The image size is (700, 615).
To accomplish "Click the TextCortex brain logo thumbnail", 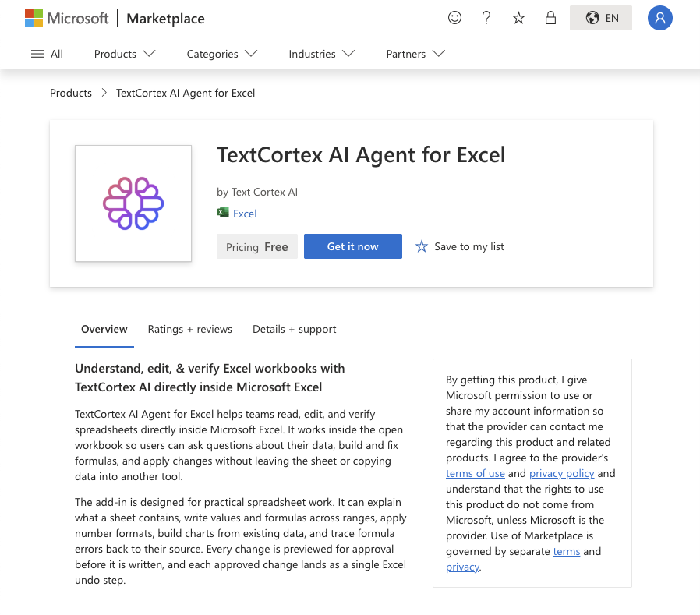I will point(133,203).
